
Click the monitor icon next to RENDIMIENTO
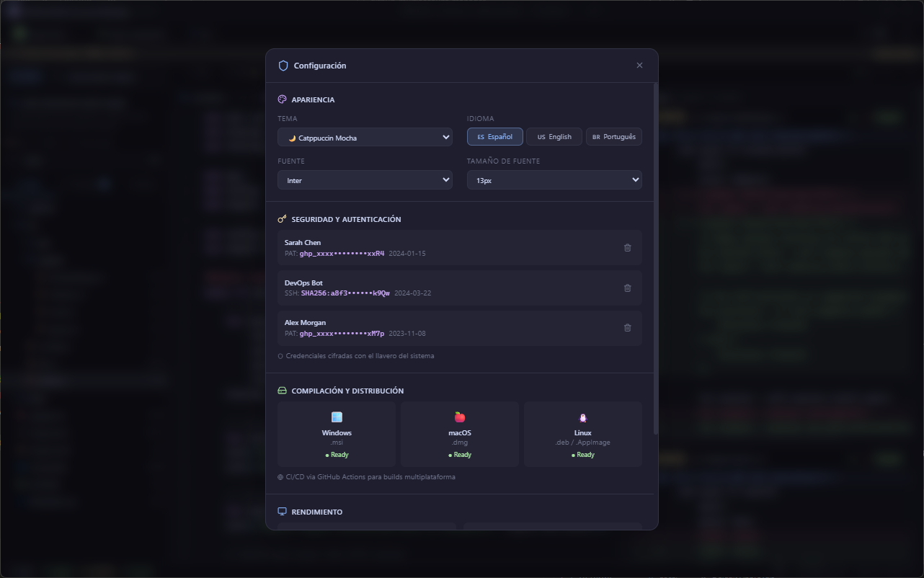click(x=282, y=511)
